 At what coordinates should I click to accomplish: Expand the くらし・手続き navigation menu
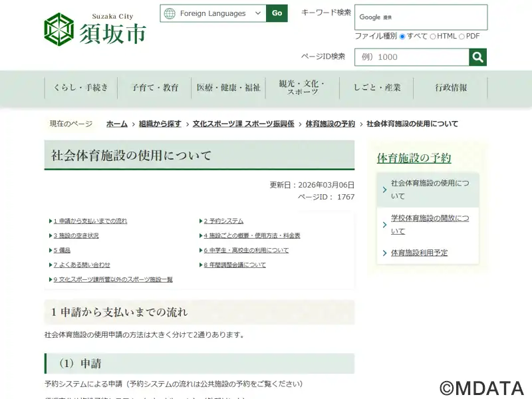coord(80,88)
